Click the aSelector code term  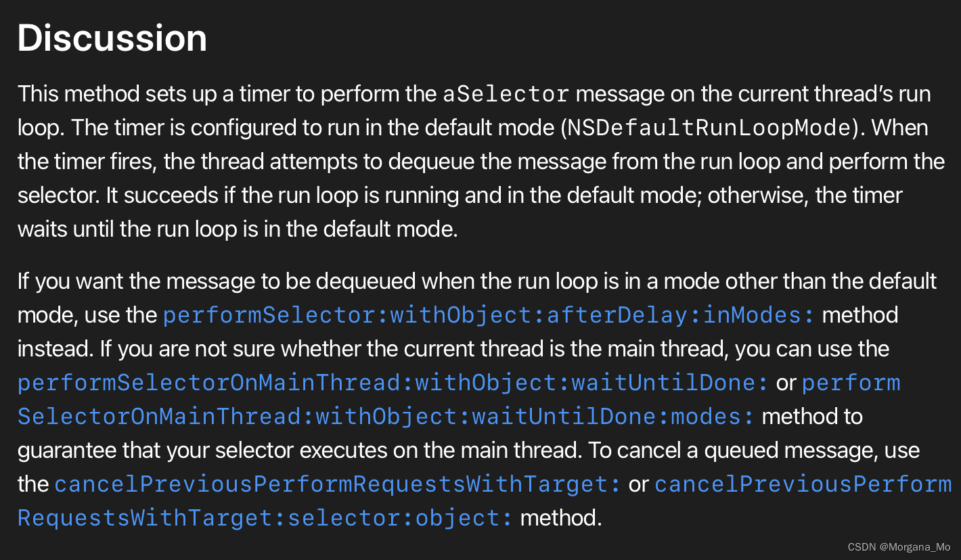pos(506,94)
